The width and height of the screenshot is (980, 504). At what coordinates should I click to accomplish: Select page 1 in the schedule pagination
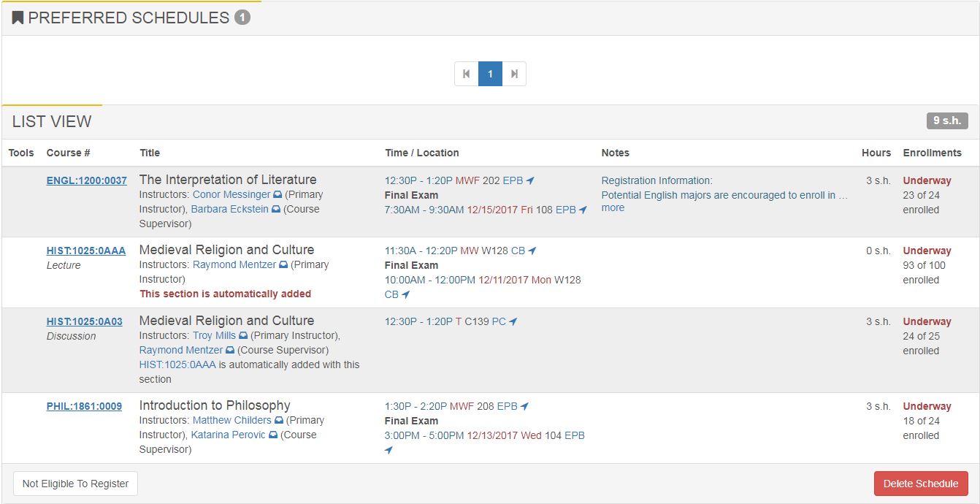(x=490, y=74)
